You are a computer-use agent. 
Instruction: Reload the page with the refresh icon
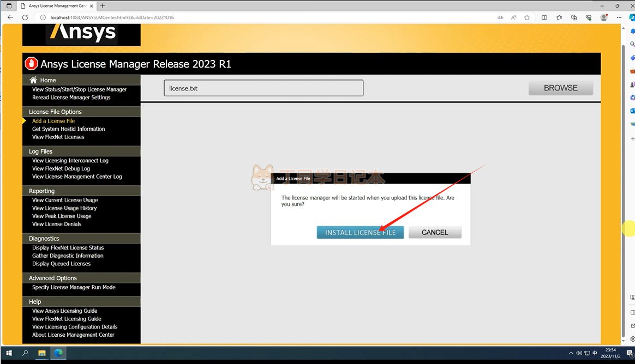[25, 17]
